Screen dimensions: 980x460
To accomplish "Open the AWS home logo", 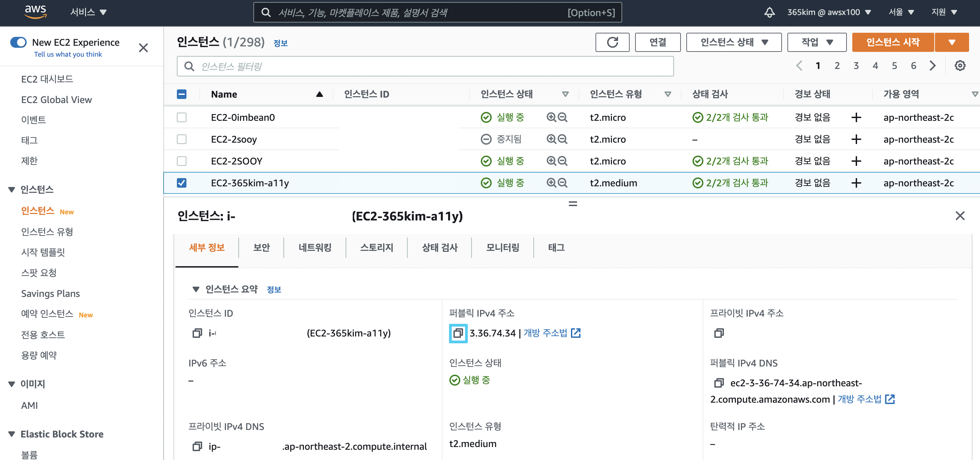I will pos(36,12).
